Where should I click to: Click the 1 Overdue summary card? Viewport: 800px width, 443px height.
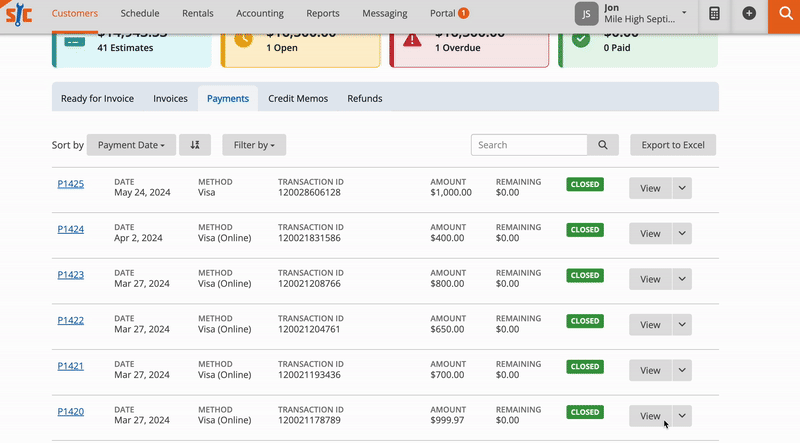tap(469, 50)
